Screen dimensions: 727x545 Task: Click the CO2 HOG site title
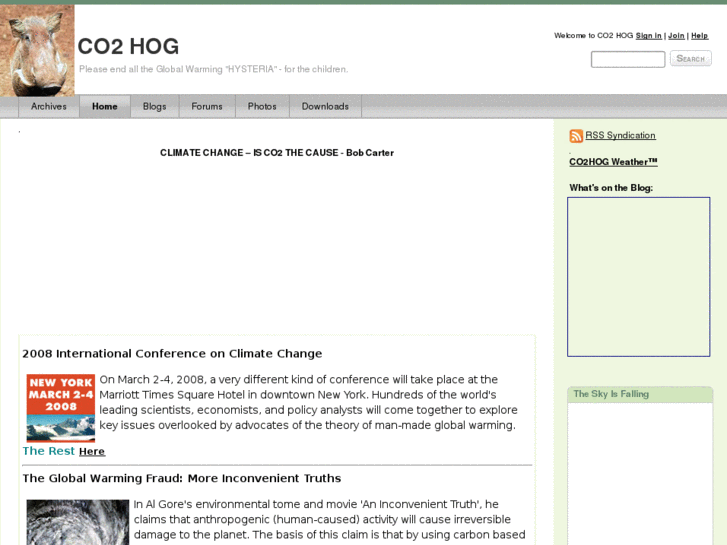(x=128, y=46)
